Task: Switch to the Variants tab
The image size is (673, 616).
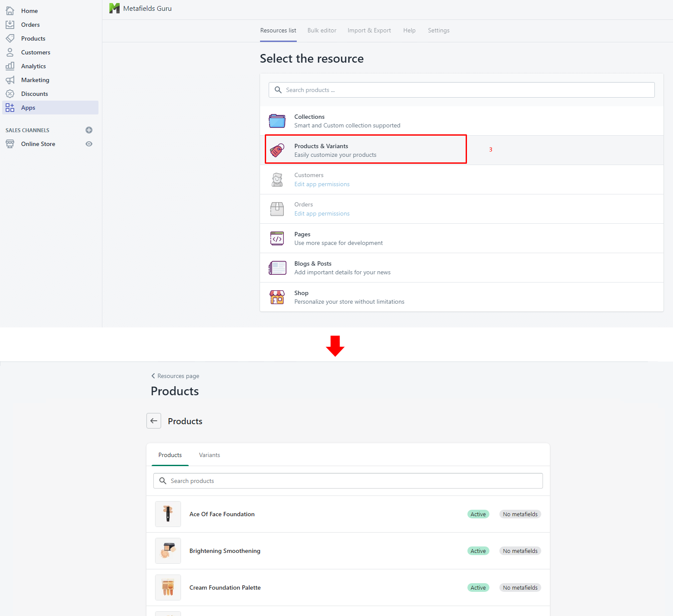Action: point(210,455)
